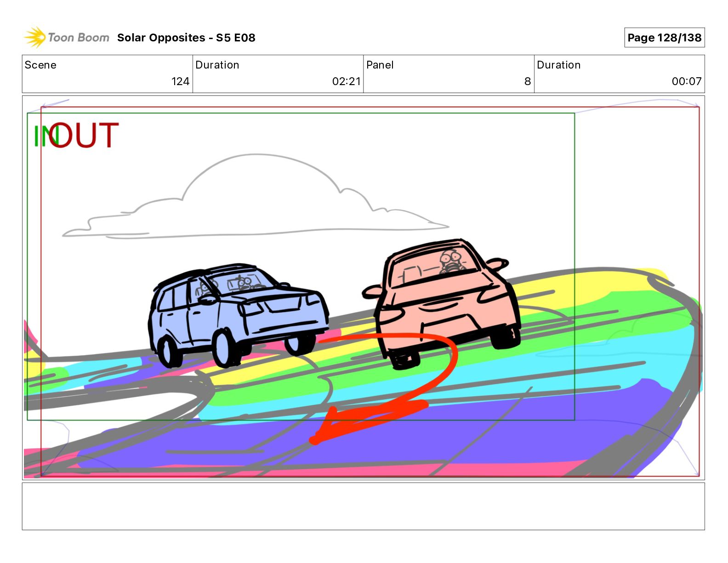The height and width of the screenshot is (563, 728).
Task: Click the 'Duration' label beside the Panel cell
Action: (558, 65)
